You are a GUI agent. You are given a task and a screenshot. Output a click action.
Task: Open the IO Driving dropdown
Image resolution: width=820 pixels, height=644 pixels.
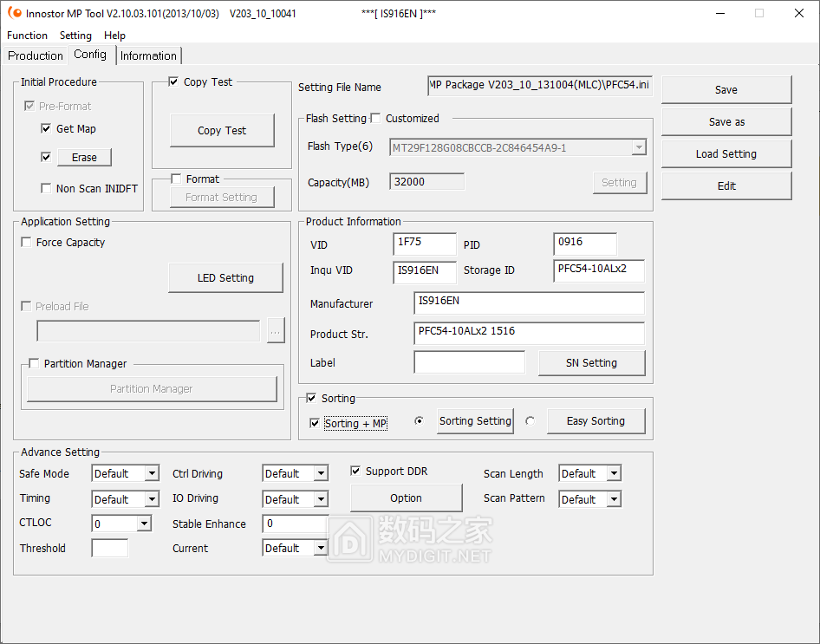(321, 499)
